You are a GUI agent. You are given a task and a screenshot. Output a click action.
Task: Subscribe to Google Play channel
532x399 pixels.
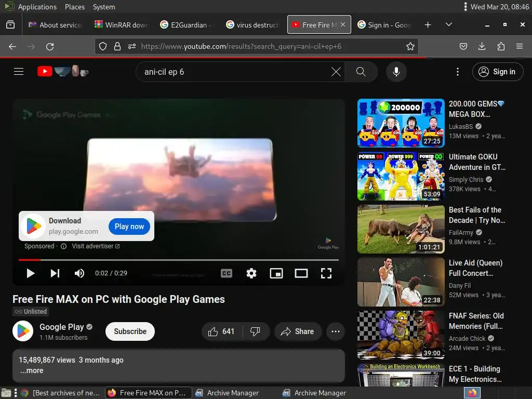pyautogui.click(x=130, y=331)
